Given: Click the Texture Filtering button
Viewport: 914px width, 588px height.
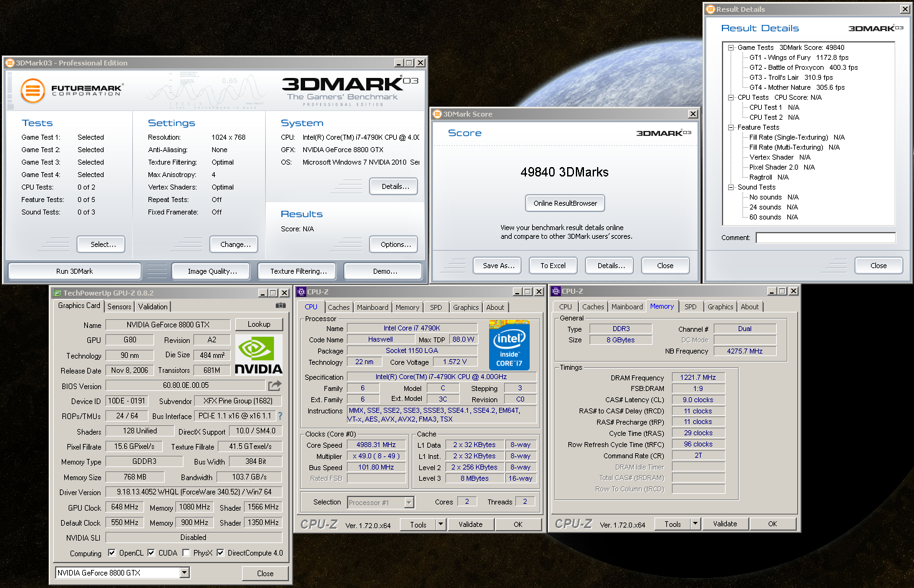Looking at the screenshot, I should pos(298,271).
